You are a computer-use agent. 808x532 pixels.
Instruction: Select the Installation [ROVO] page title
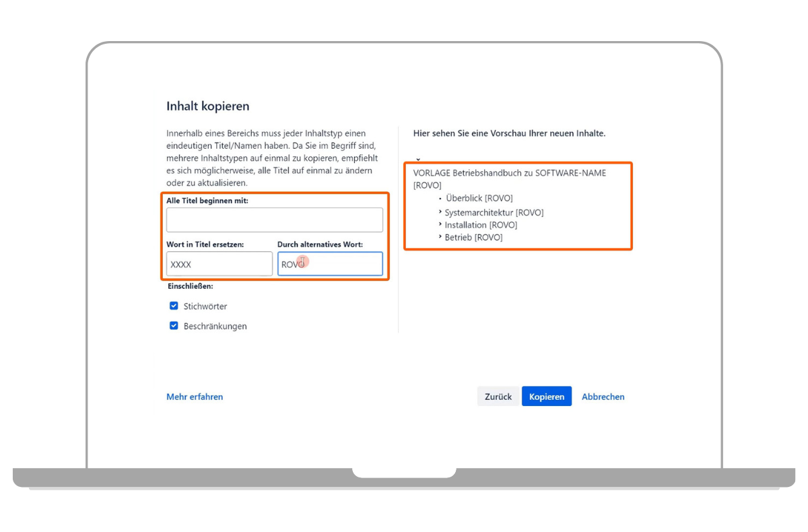481,225
